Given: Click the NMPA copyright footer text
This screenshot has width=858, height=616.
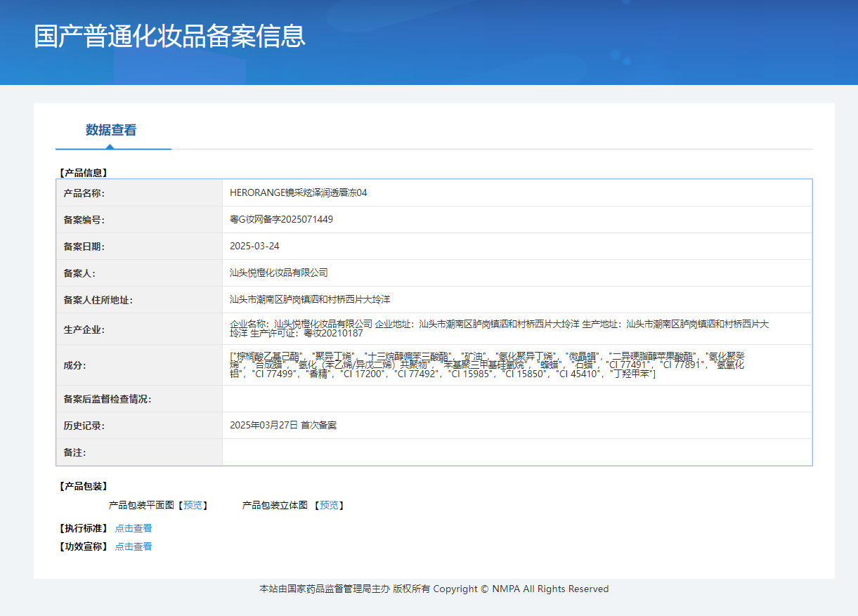Looking at the screenshot, I should tap(434, 589).
